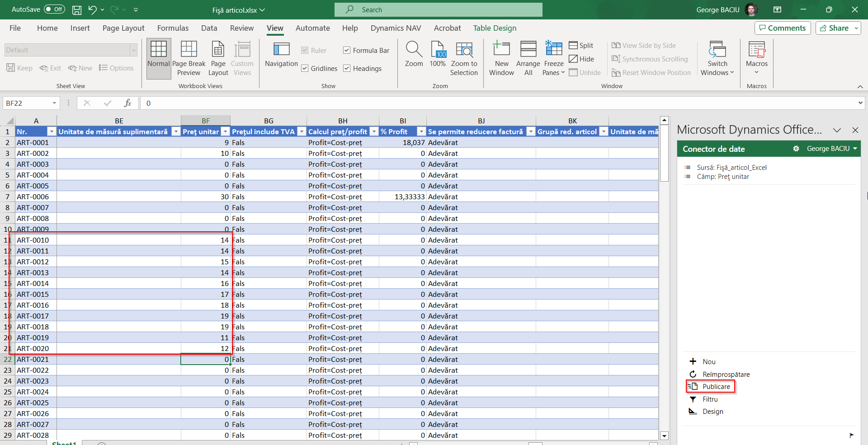Expand the Name Box dropdown
The height and width of the screenshot is (445, 868).
(54, 103)
